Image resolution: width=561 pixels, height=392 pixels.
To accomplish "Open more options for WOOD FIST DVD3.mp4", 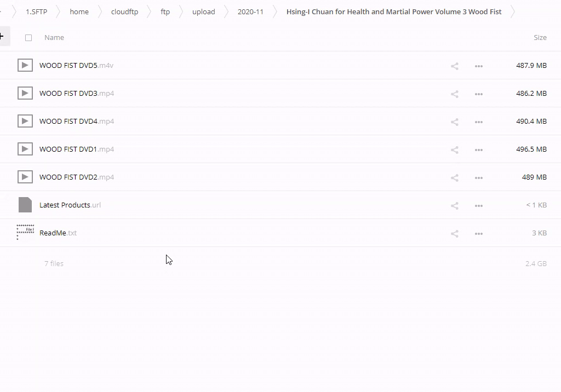I will tap(478, 94).
